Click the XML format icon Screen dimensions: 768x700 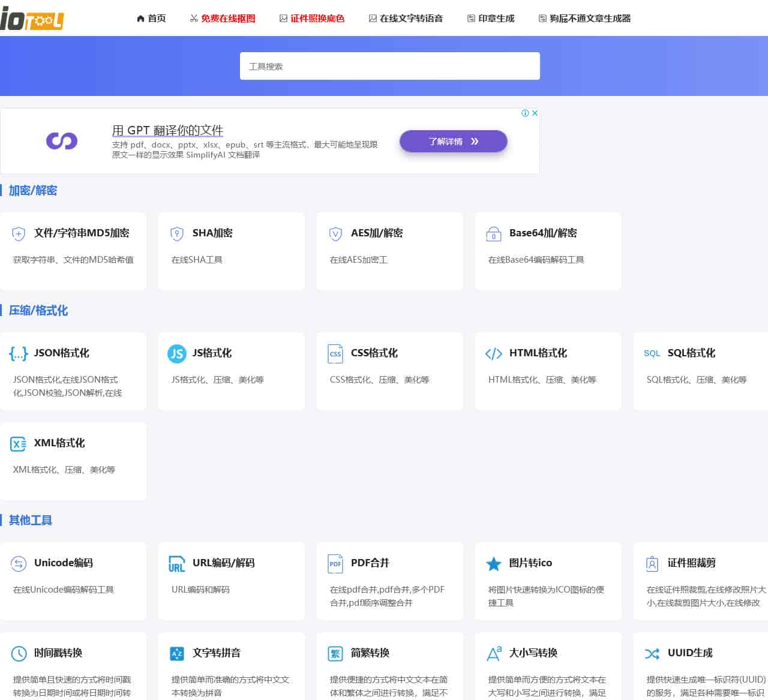19,444
